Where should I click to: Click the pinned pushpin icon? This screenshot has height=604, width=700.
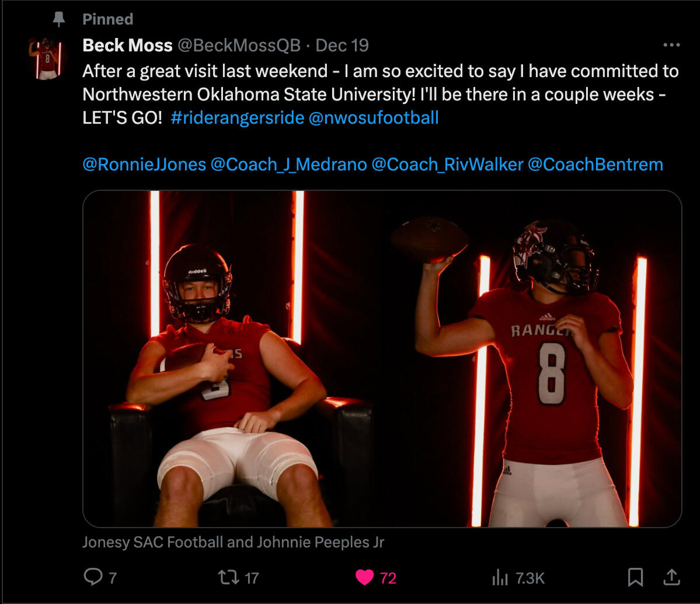coord(59,19)
